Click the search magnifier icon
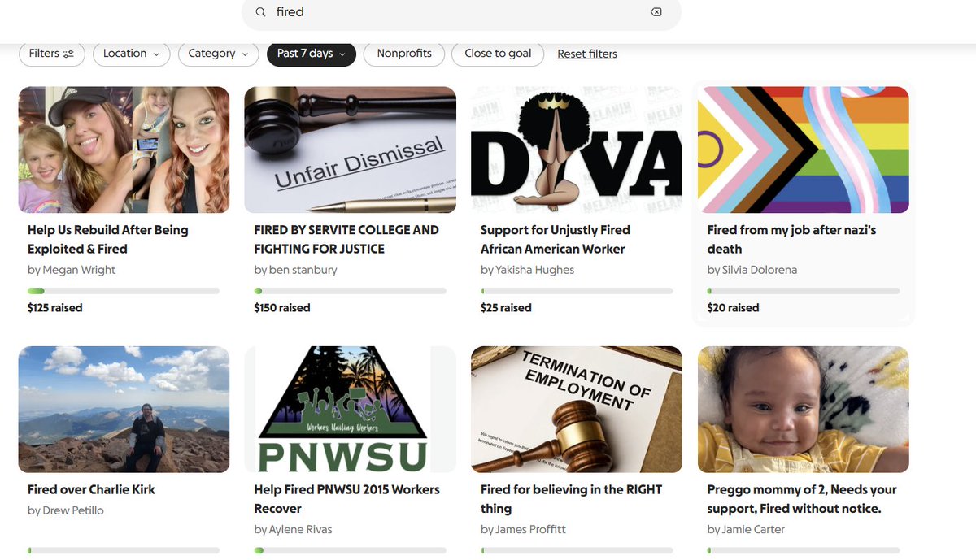This screenshot has height=560, width=976. click(261, 12)
